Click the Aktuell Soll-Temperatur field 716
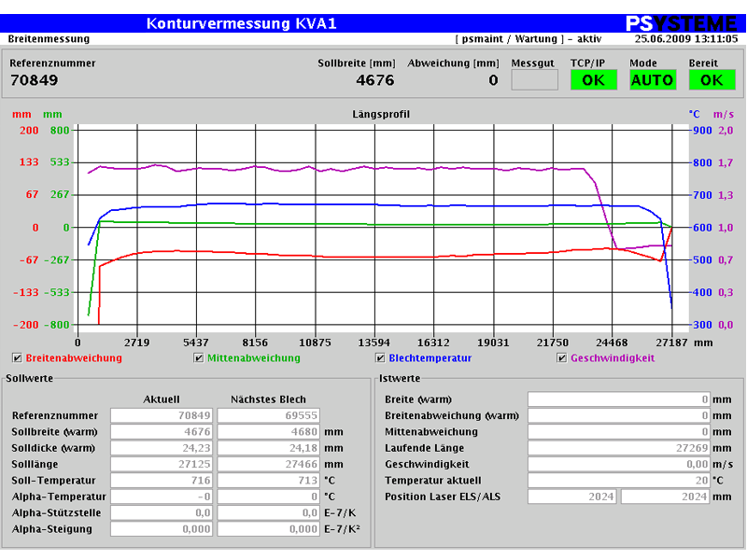The height and width of the screenshot is (560, 747). 162,480
